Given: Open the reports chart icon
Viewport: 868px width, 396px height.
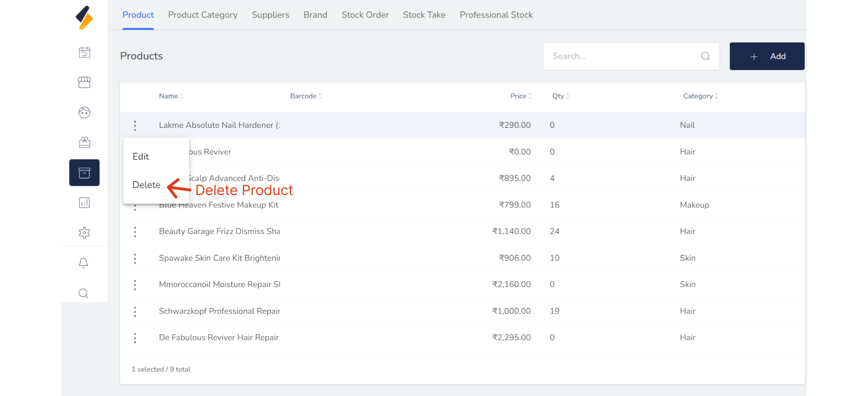Looking at the screenshot, I should point(84,203).
